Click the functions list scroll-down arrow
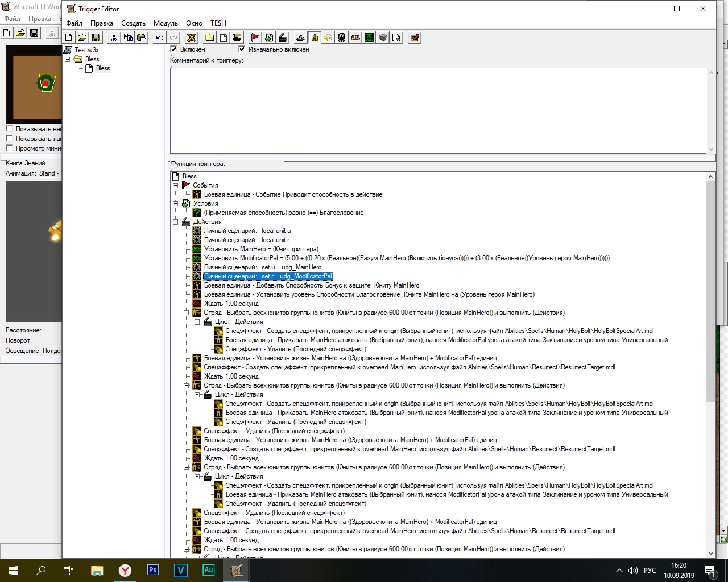The width and height of the screenshot is (728, 582). coord(710,553)
